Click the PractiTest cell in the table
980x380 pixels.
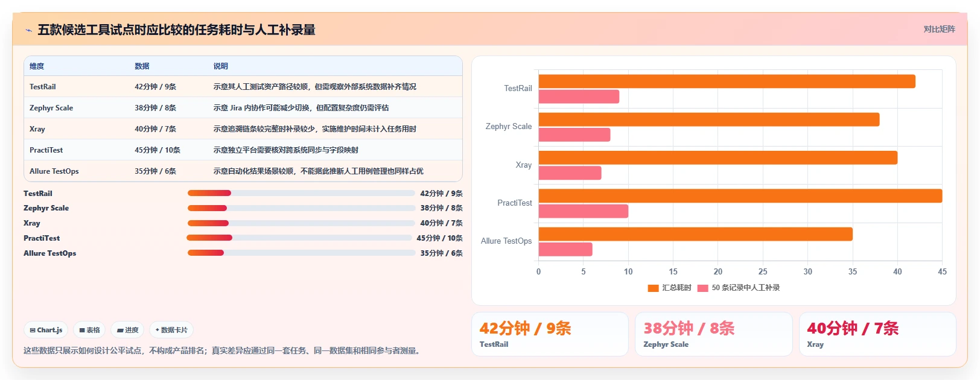46,150
